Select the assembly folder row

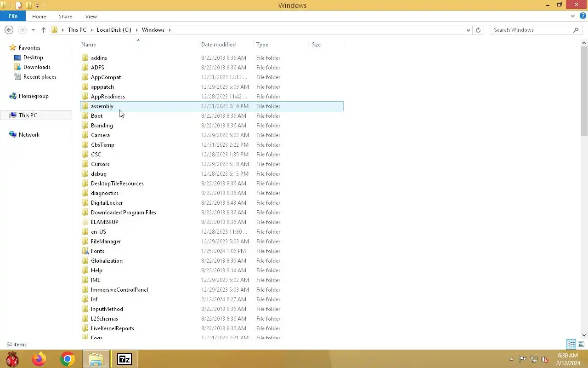point(211,106)
